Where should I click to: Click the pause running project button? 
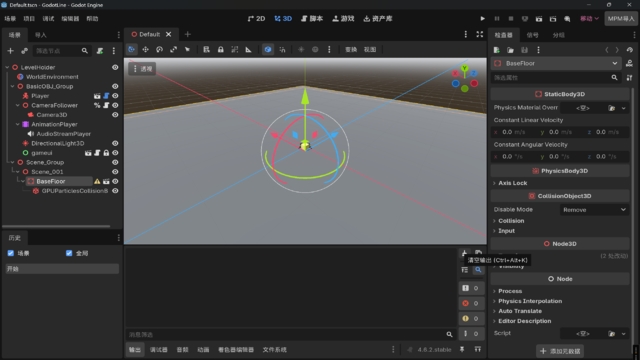pos(497,19)
